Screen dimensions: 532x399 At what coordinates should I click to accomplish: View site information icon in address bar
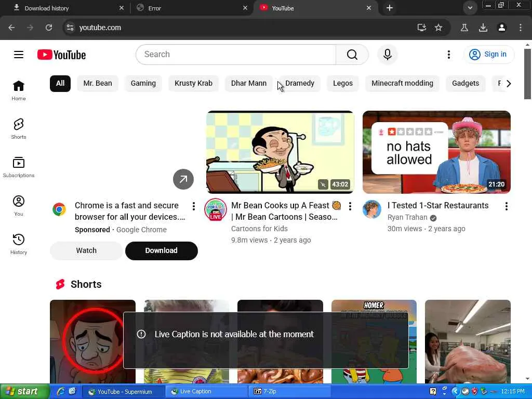click(x=70, y=28)
